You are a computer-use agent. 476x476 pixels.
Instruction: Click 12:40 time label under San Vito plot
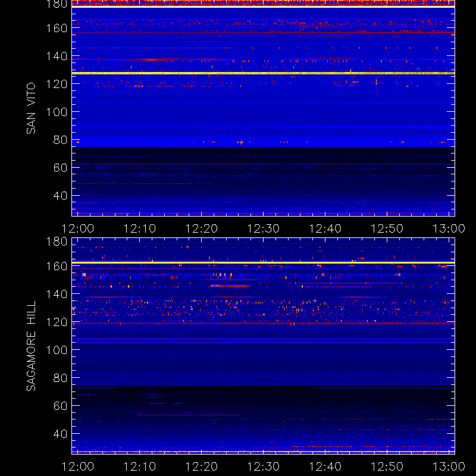click(x=325, y=228)
